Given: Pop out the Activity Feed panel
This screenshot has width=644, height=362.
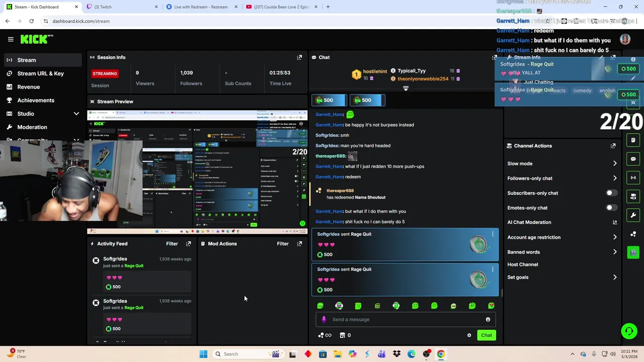Looking at the screenshot, I should 188,244.
